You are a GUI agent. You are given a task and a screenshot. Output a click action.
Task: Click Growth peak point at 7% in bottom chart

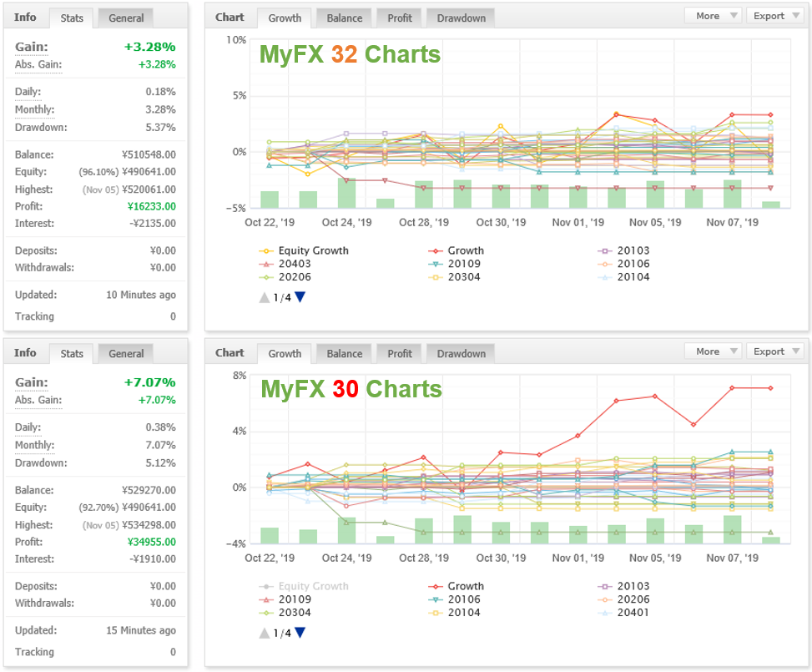coord(732,388)
